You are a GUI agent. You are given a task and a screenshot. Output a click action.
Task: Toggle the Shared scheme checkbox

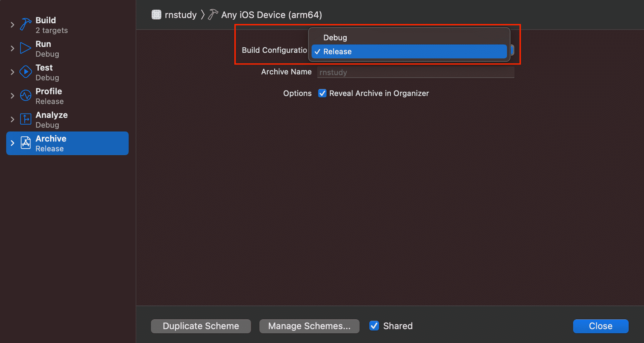click(374, 326)
